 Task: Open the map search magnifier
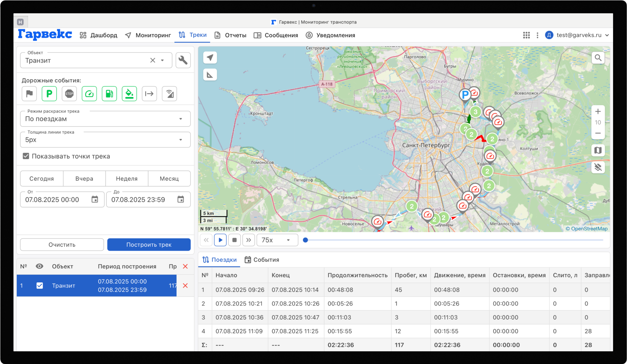pos(598,58)
